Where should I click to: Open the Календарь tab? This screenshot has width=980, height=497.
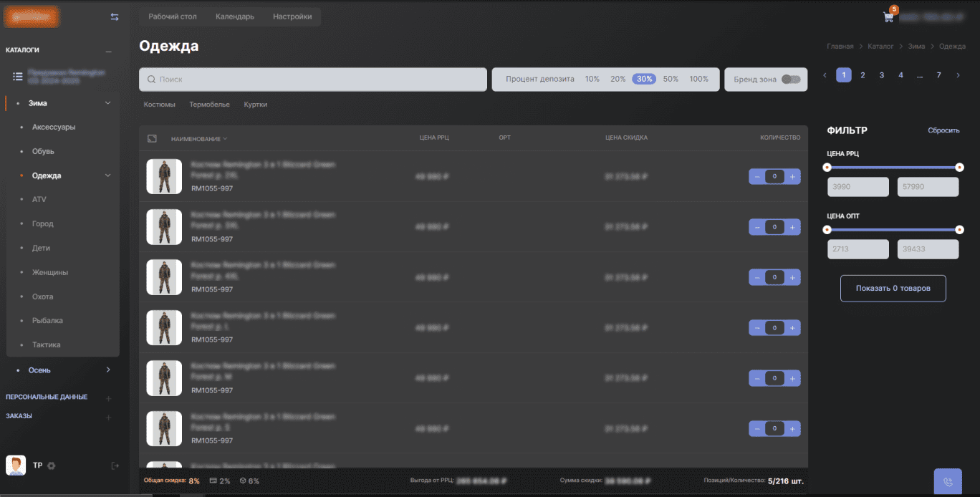click(235, 16)
